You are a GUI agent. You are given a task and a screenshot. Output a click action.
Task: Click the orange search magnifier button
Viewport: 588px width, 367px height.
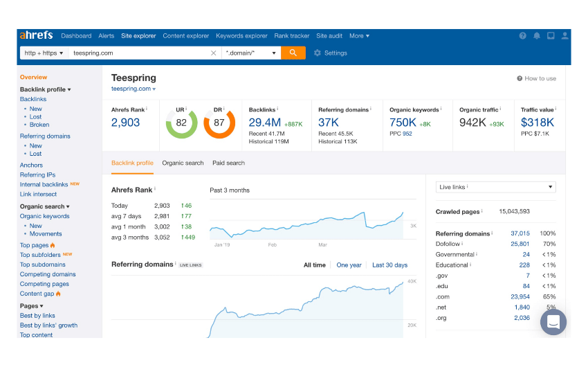[293, 53]
